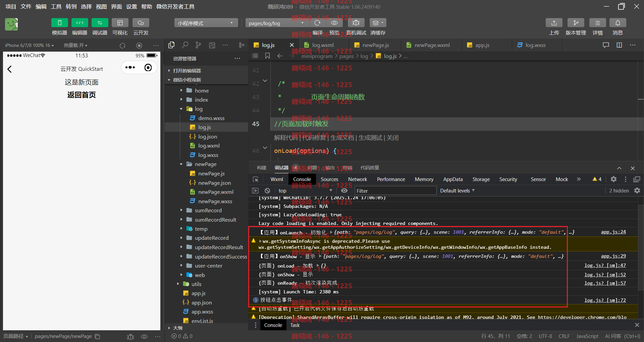This screenshot has height=342, width=644.
Task: Open the search sidebar icon
Action: [185, 45]
